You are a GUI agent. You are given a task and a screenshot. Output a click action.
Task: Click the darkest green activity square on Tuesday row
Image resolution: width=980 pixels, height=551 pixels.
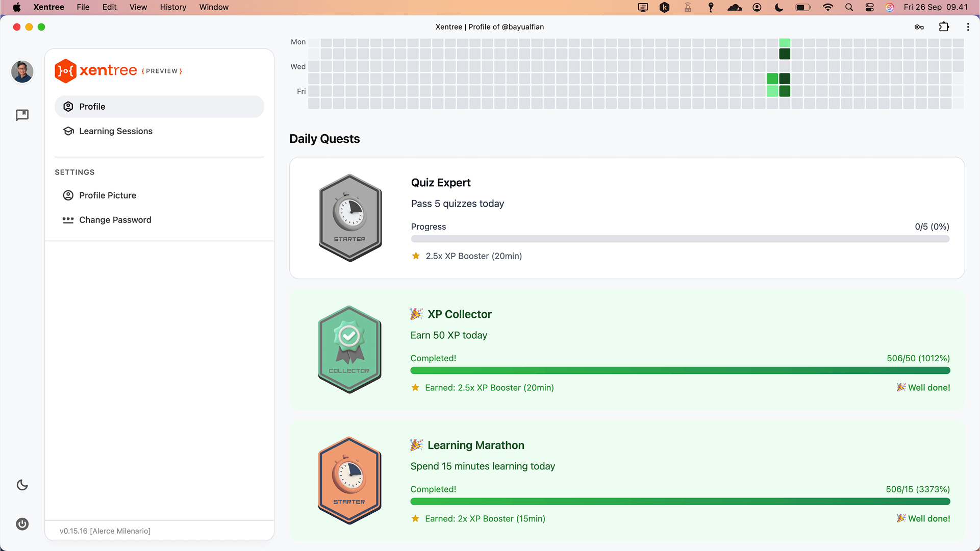click(785, 54)
